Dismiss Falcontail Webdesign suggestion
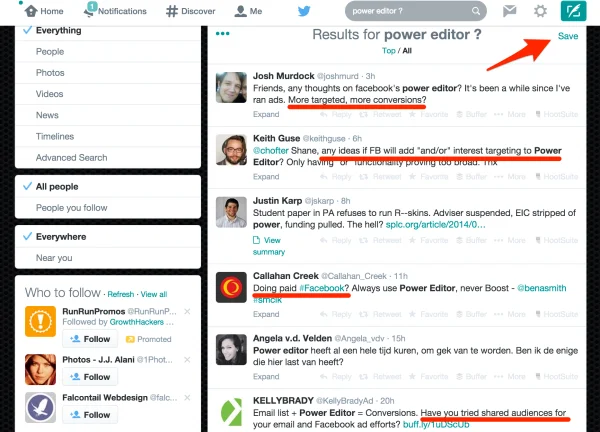This screenshot has height=432, width=600. click(187, 398)
